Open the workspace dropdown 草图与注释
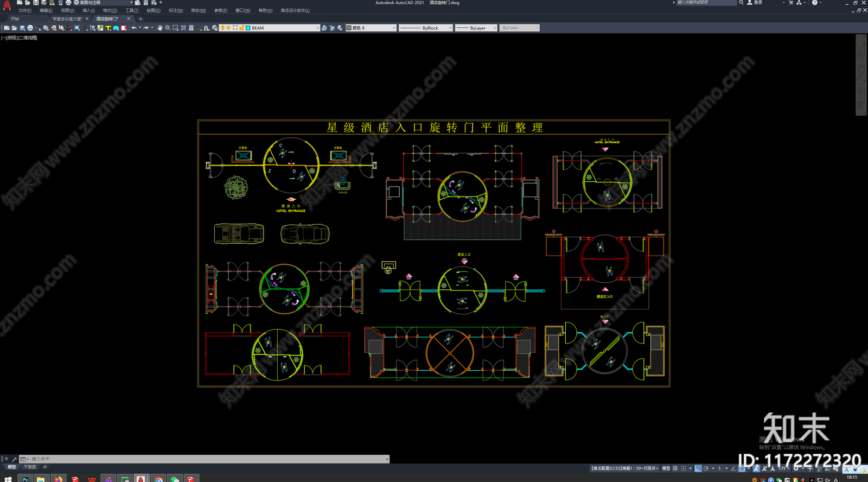Viewport: 868px width, 482px height. [103, 3]
